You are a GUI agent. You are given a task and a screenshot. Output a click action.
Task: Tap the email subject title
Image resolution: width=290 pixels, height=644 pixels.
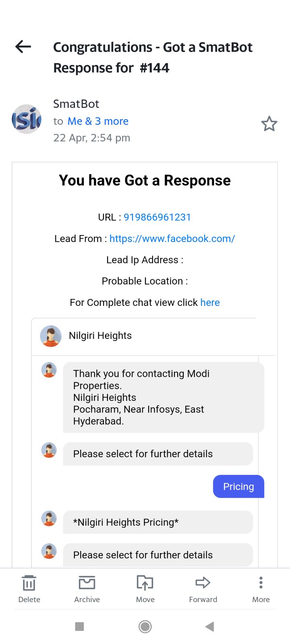[x=153, y=58]
